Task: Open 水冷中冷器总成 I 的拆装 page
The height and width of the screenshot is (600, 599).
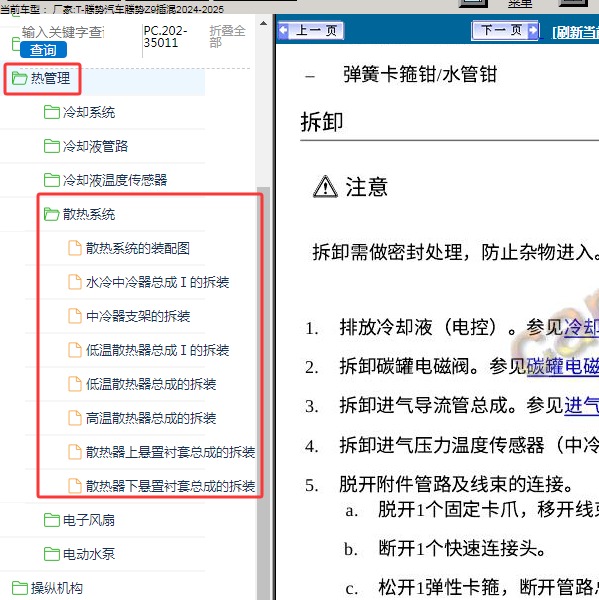Action: tap(157, 282)
